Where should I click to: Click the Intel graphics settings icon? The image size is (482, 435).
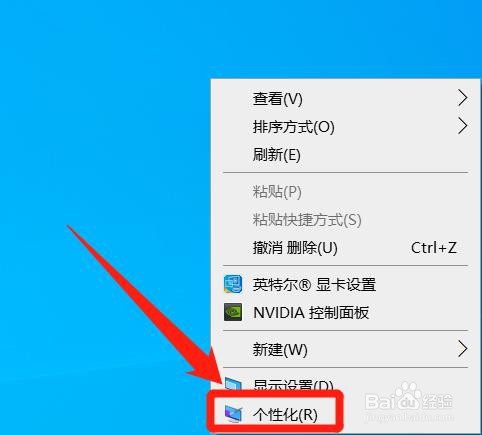pyautogui.click(x=233, y=284)
